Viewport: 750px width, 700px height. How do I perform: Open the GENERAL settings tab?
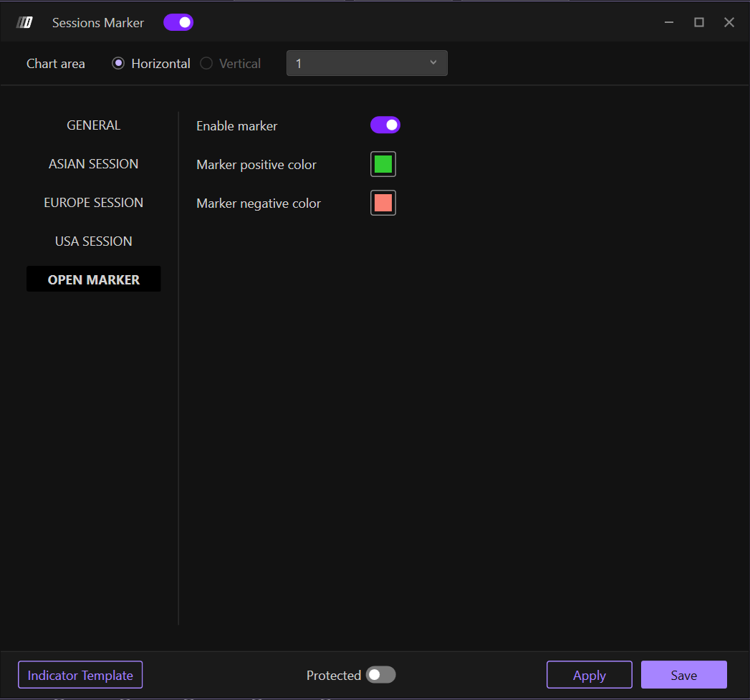pyautogui.click(x=94, y=125)
